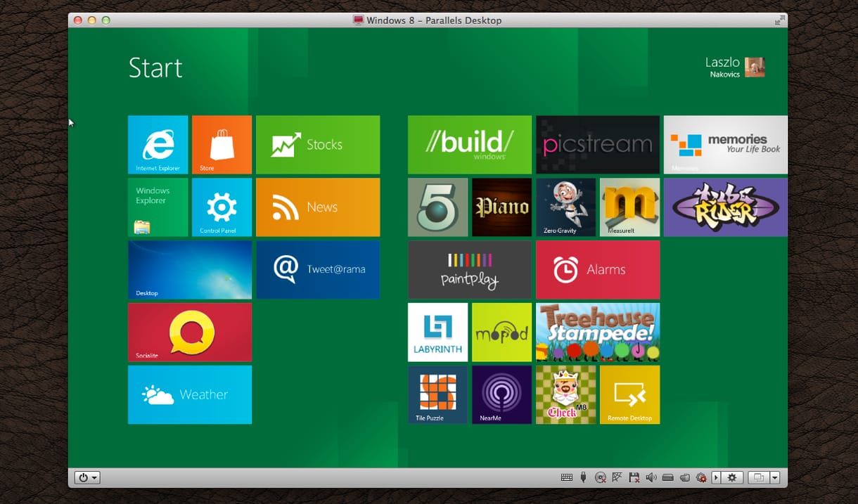This screenshot has width=858, height=504.
Task: Launch the CheckM8 chess tile
Action: click(x=565, y=394)
